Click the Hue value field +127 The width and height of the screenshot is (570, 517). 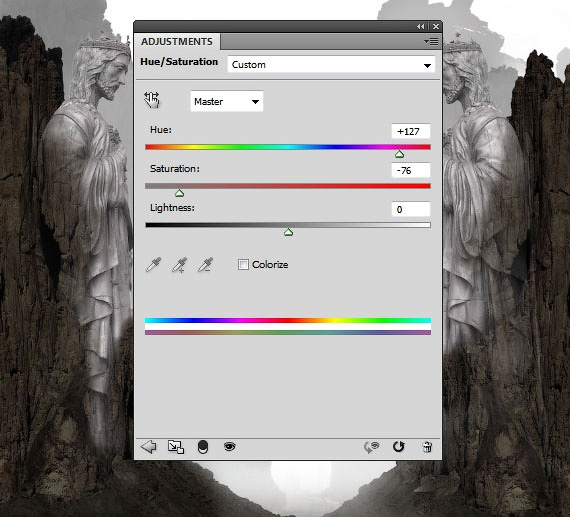411,131
